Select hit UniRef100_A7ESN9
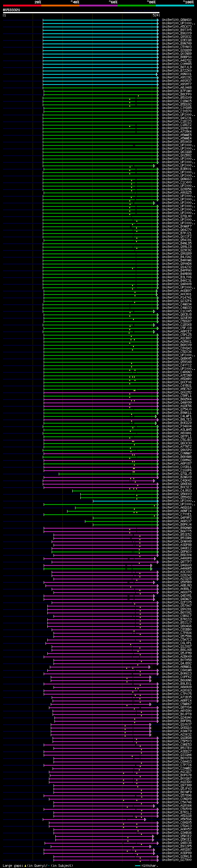The image size is (197, 868). pyautogui.click(x=176, y=375)
